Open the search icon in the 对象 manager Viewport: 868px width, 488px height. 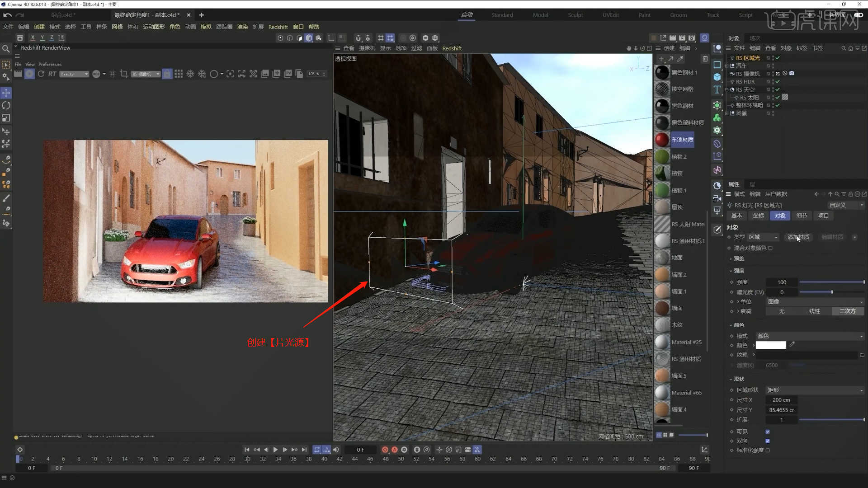click(844, 48)
